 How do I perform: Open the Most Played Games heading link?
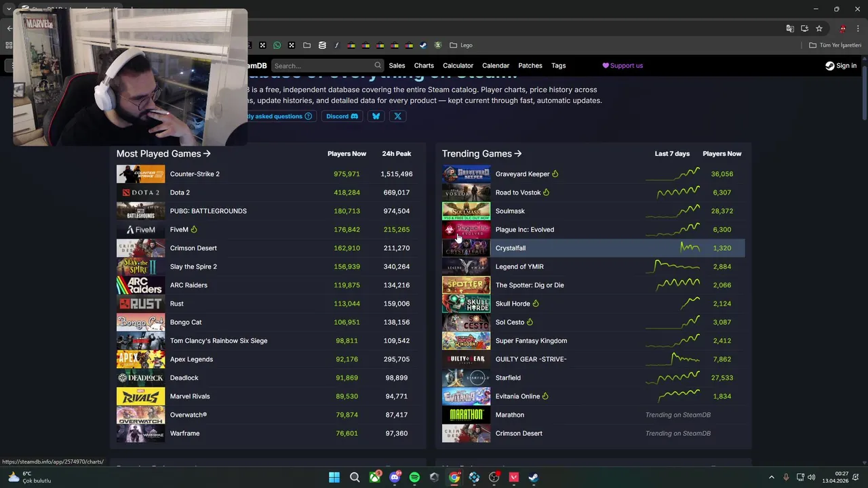(163, 154)
